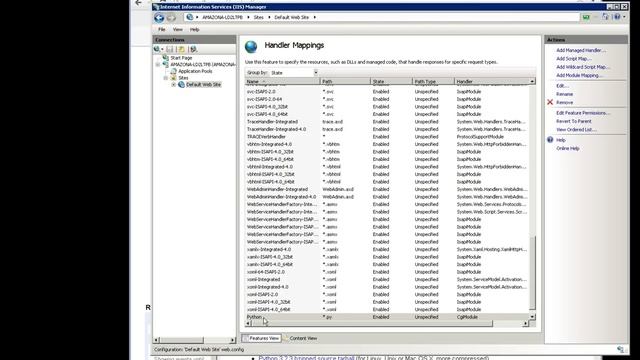Select Start Page in the Connections tree

click(181, 58)
